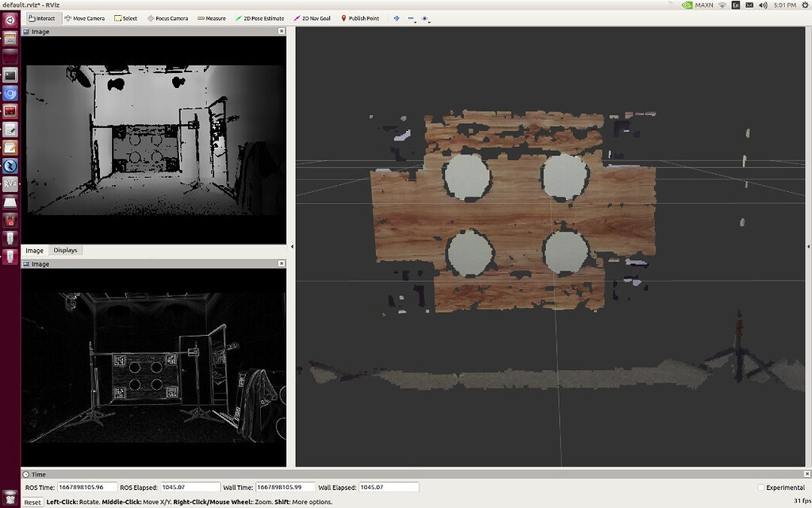Screen dimensions: 812x508
Task: Select the RViz icon in the launcher dock
Action: (x=10, y=184)
